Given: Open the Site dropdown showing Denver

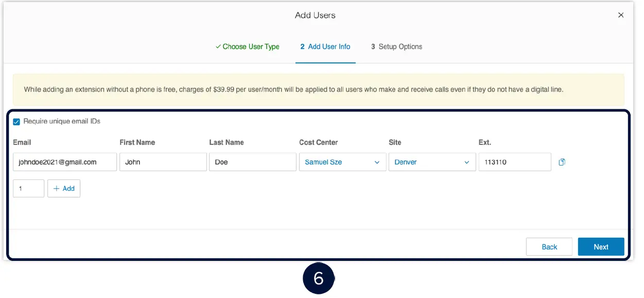Looking at the screenshot, I should pos(432,162).
